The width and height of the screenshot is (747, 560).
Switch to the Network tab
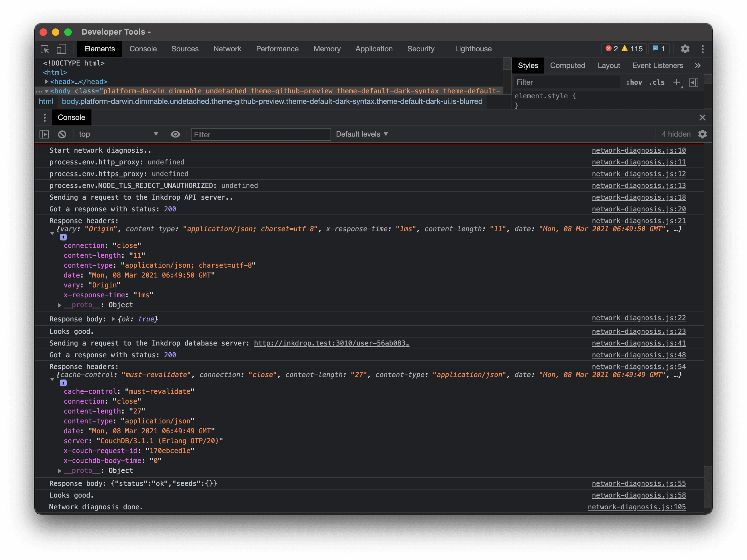click(x=227, y=49)
